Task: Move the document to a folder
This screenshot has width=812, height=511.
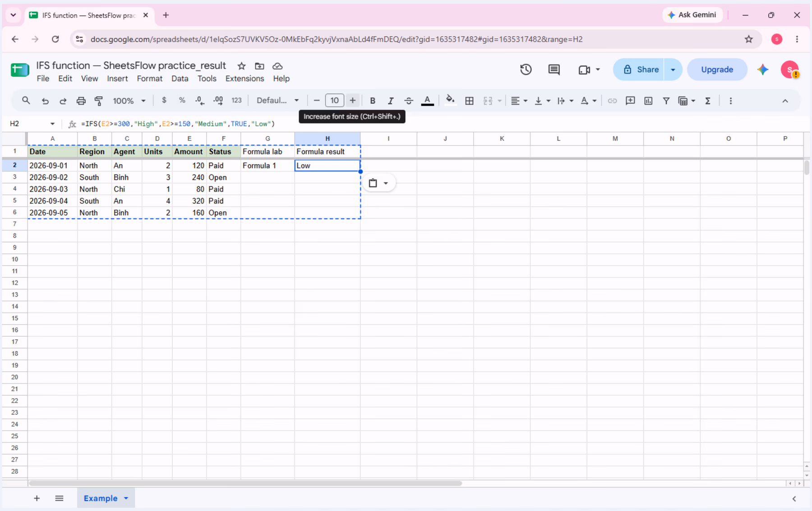Action: [x=259, y=66]
